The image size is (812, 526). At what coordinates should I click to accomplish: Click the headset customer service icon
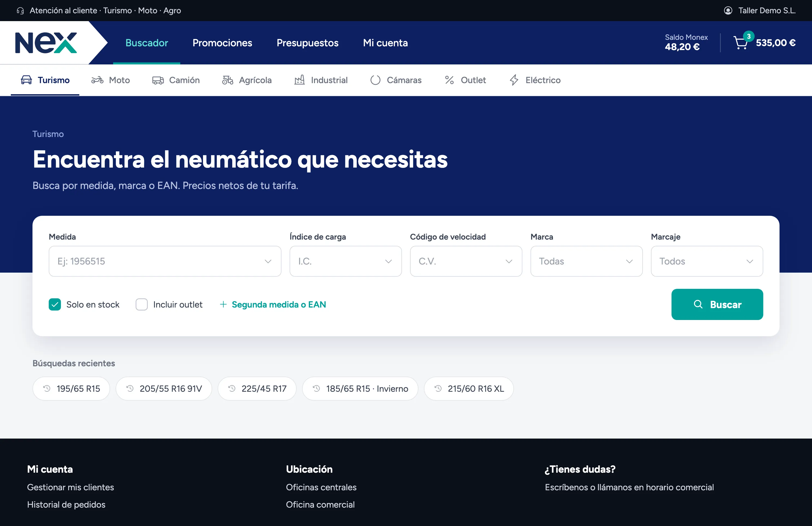tap(21, 11)
